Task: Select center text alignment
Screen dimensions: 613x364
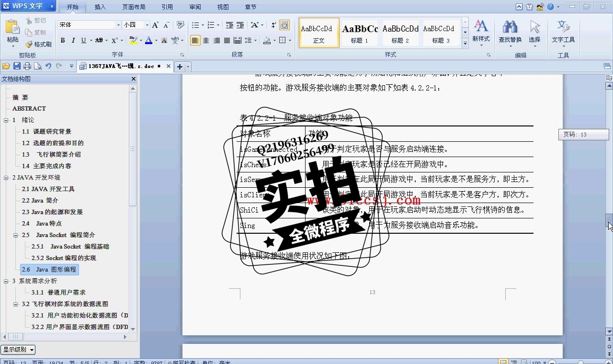Action: 206,41
